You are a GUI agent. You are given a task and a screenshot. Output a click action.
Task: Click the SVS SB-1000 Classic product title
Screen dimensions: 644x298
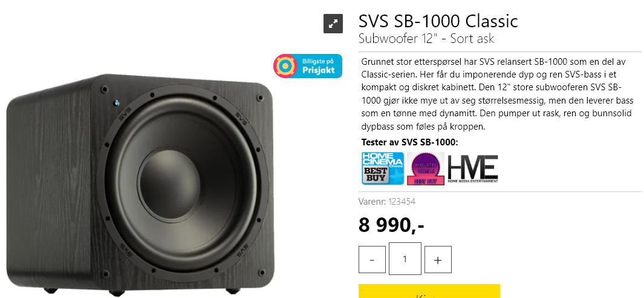click(x=438, y=21)
